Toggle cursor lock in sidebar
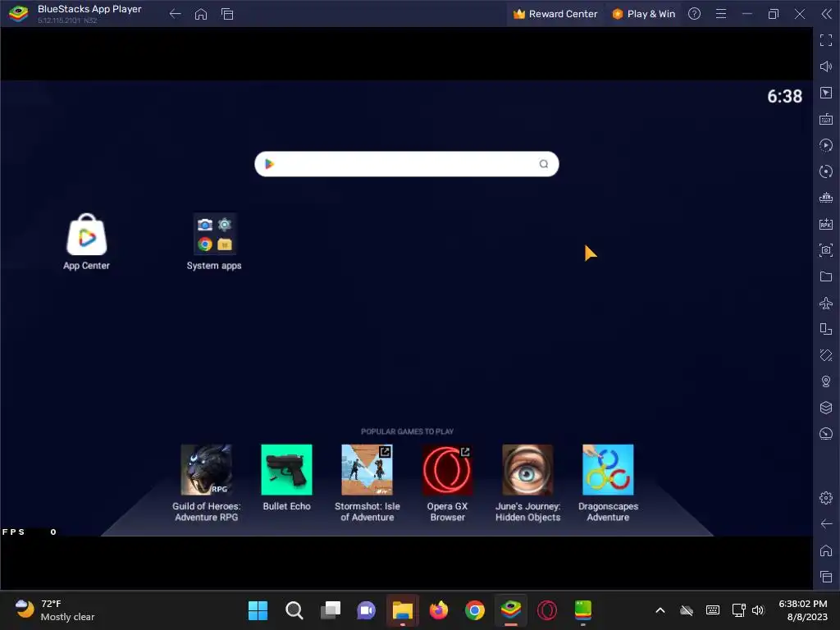Viewport: 840px width, 630px height. [x=826, y=93]
